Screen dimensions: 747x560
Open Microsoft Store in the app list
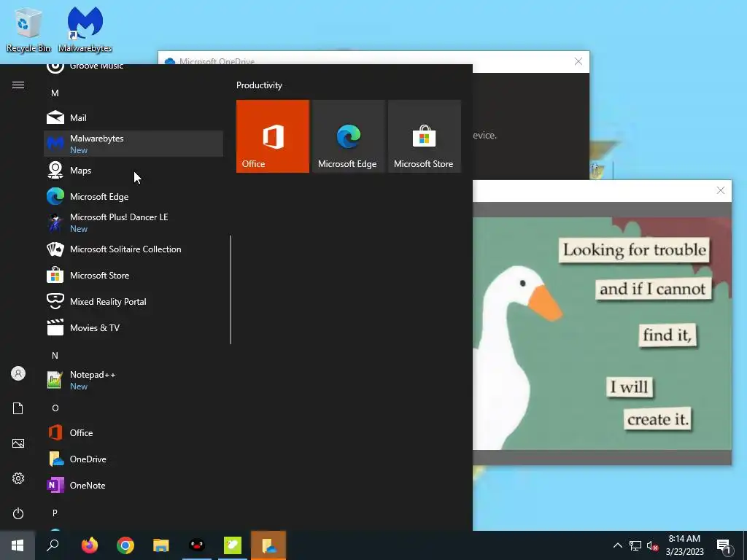pyautogui.click(x=133, y=275)
